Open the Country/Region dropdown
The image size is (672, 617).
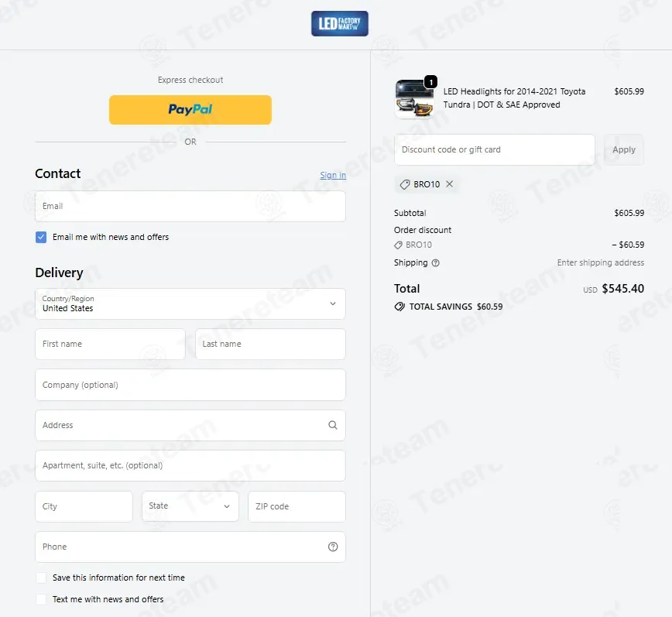click(x=190, y=303)
